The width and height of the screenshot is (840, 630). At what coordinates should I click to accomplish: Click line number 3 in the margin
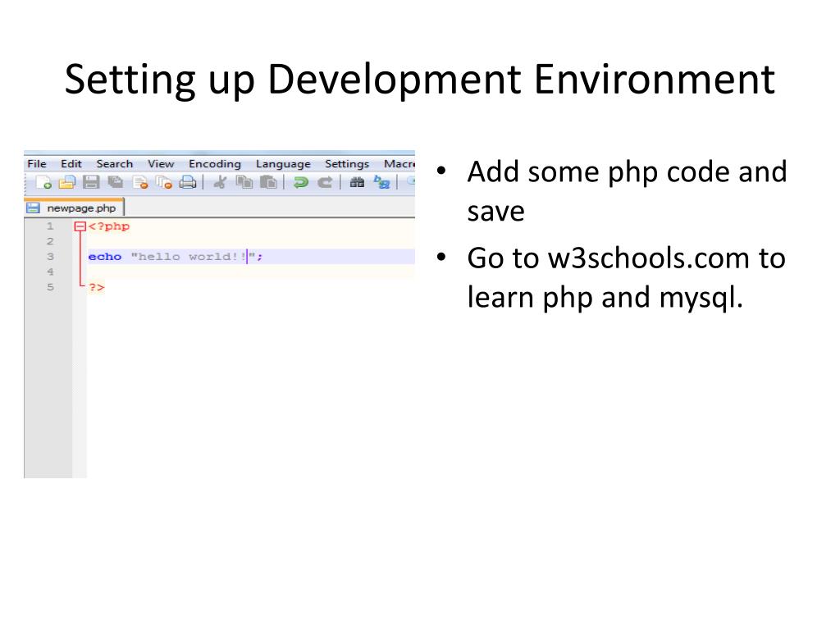coord(50,257)
